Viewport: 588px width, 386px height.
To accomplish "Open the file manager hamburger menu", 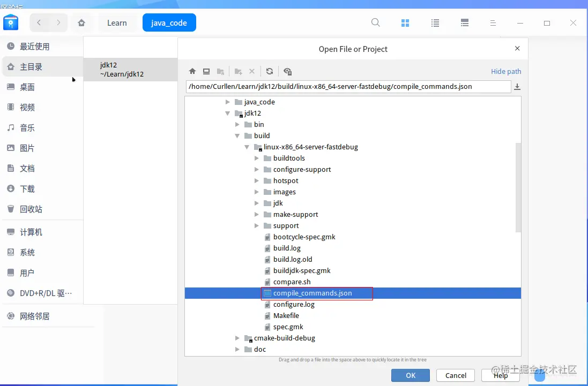I will 493,23.
